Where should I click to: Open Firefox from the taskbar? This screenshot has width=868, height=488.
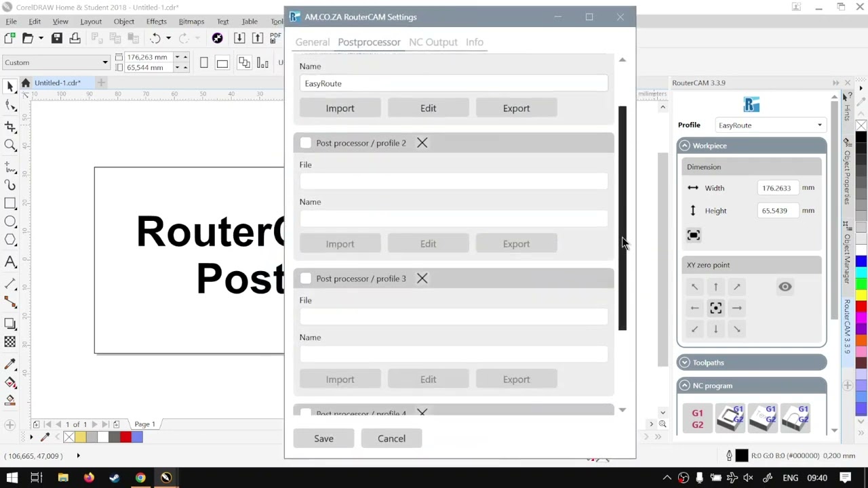[89, 478]
